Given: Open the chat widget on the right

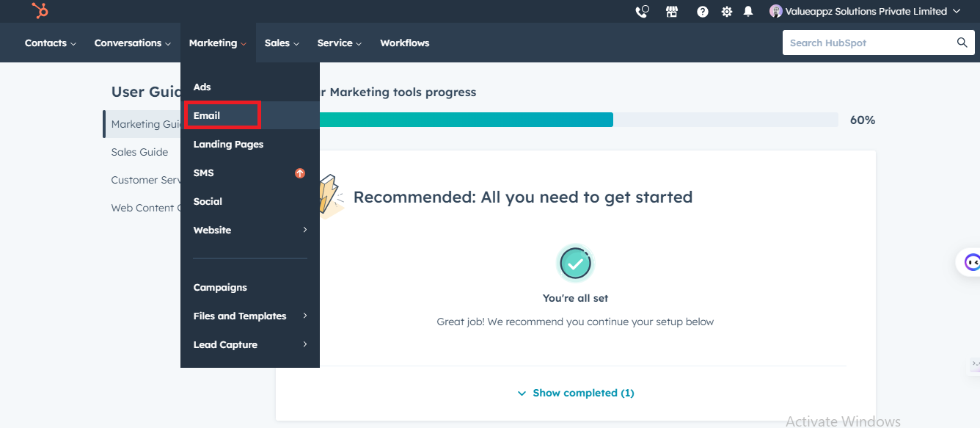Looking at the screenshot, I should (971, 261).
